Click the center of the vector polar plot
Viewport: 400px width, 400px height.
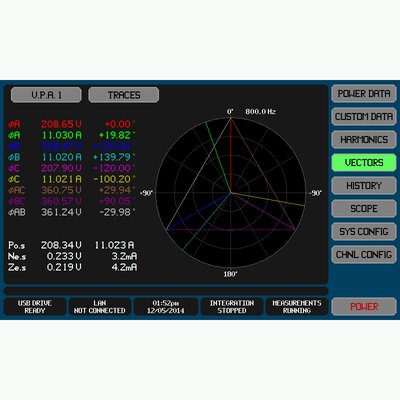[231, 193]
